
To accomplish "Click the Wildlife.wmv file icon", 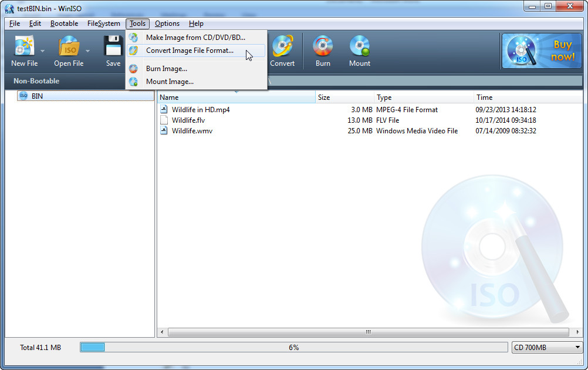I will pyautogui.click(x=164, y=130).
